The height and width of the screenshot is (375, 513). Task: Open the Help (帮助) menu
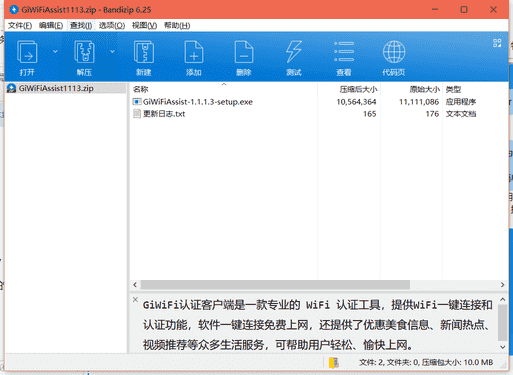click(x=177, y=26)
